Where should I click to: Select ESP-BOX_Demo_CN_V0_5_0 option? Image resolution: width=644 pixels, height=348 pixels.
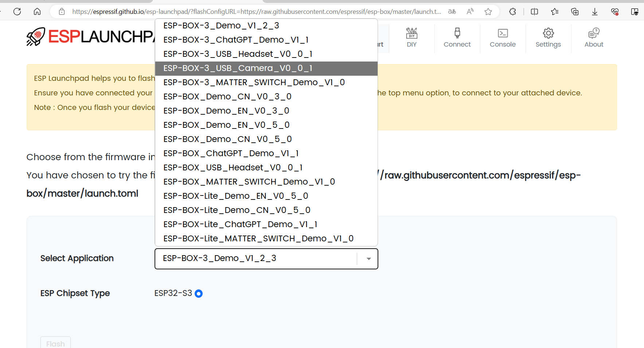pos(266,139)
